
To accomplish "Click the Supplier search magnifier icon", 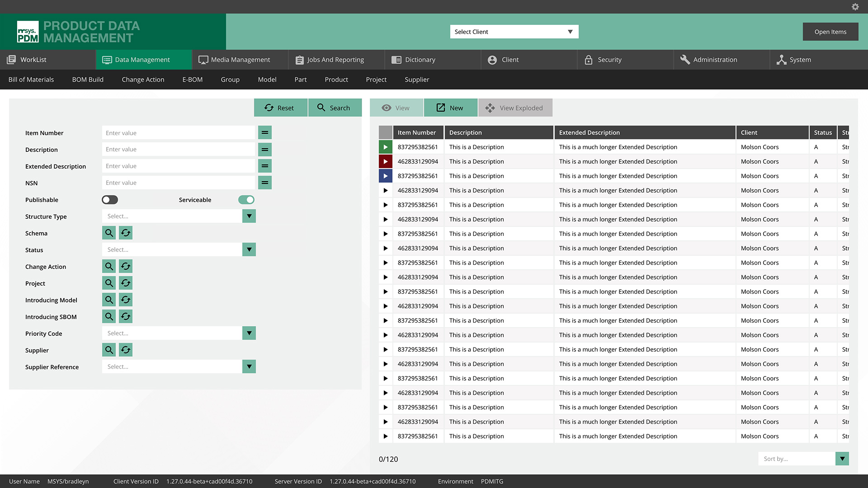I will (109, 350).
